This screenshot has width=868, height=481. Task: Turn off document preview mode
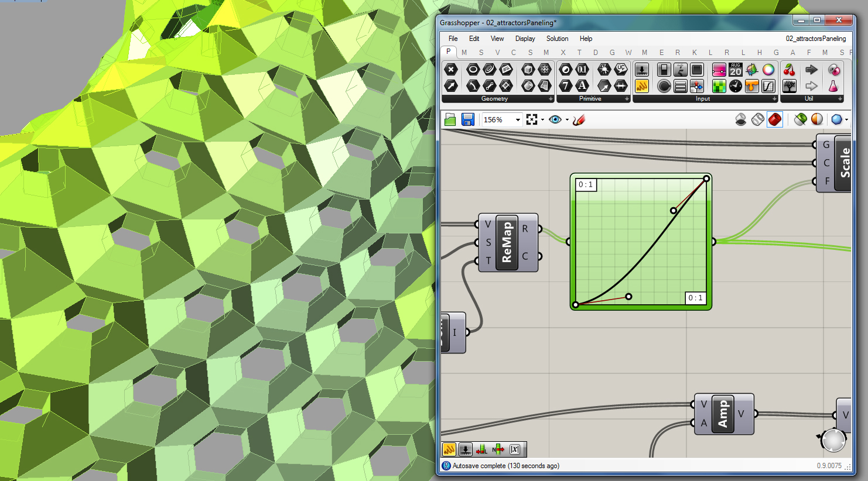(741, 119)
